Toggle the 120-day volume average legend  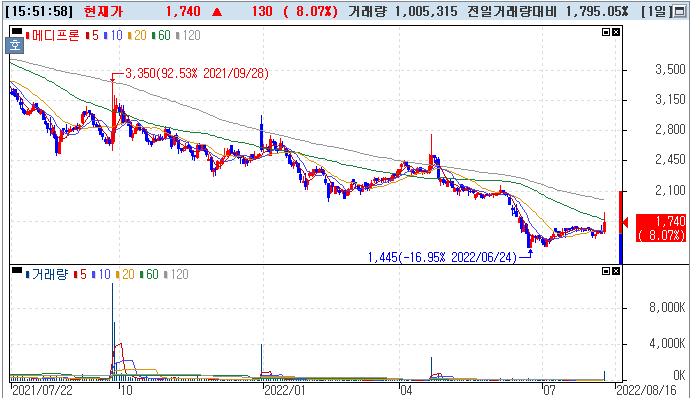(x=176, y=274)
